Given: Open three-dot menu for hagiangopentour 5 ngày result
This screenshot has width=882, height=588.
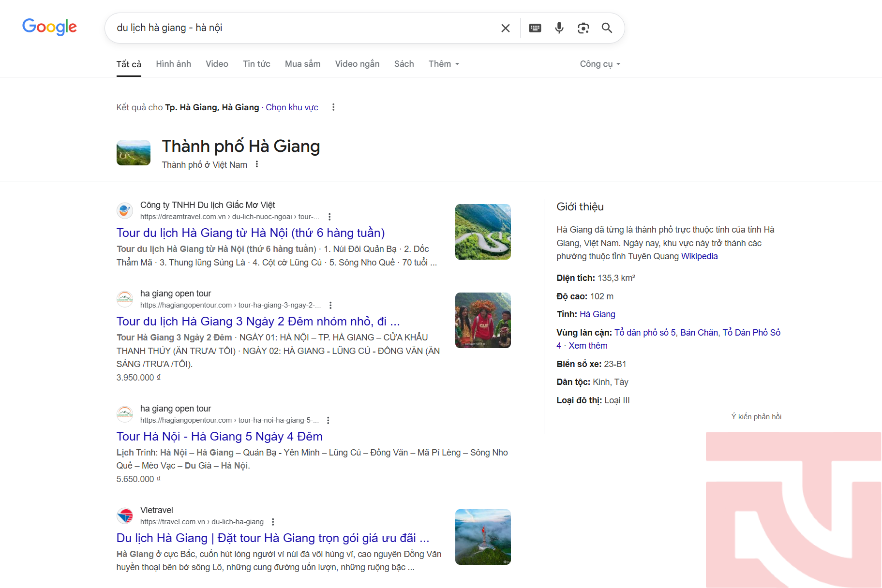Looking at the screenshot, I should tap(328, 420).
